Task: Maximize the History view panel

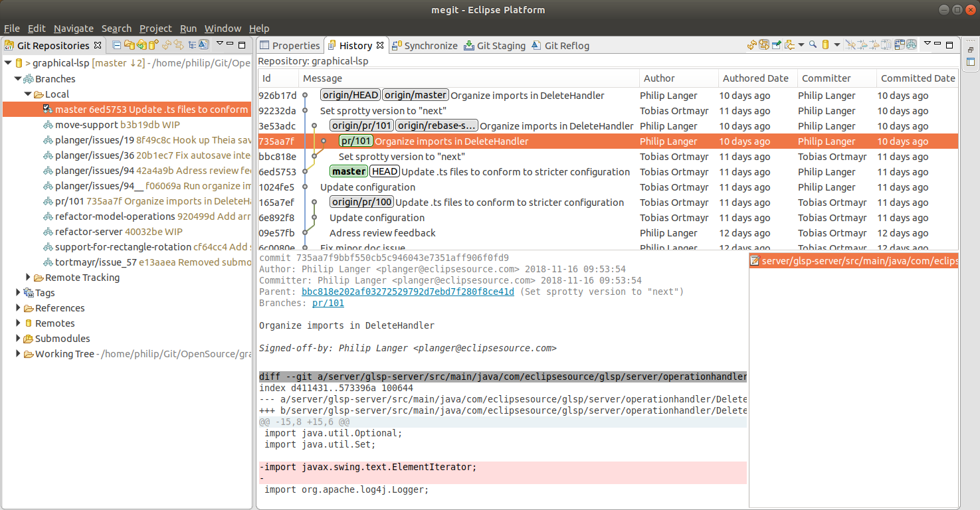Action: coord(949,44)
